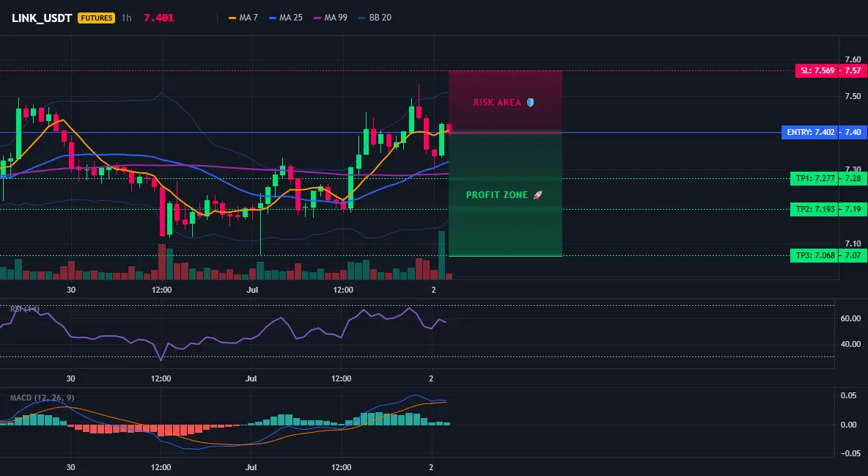Image resolution: width=868 pixels, height=476 pixels.
Task: Click the 7.50 price axis value
Action: coord(853,96)
